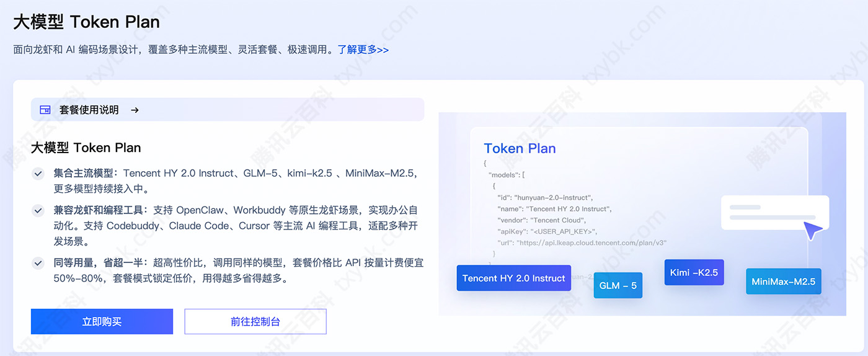Open 套餐使用说明 banner

pyautogui.click(x=228, y=110)
